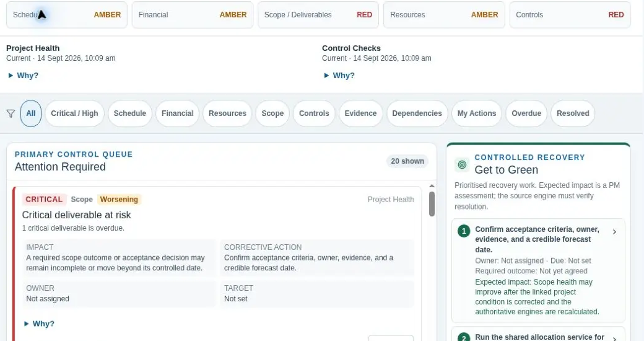Click Expected impact text in recovery item 1
The height and width of the screenshot is (341, 644).
click(537, 297)
